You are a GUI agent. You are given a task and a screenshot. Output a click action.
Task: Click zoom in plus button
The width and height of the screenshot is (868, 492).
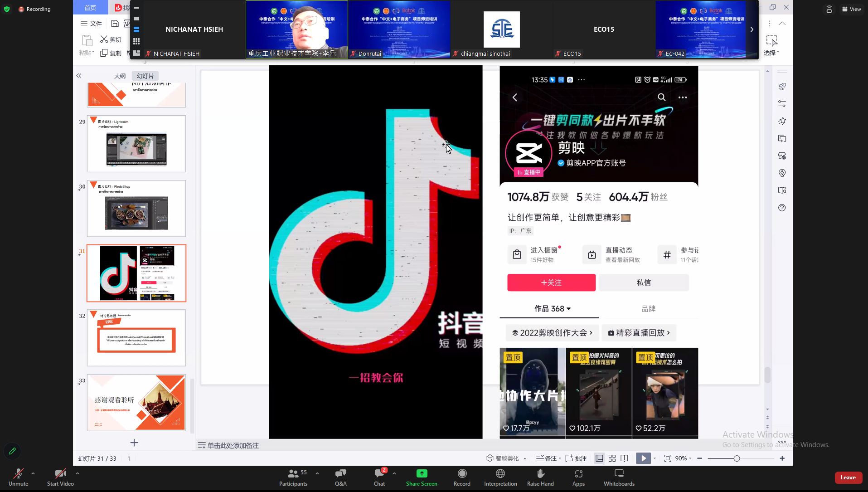[x=782, y=458]
